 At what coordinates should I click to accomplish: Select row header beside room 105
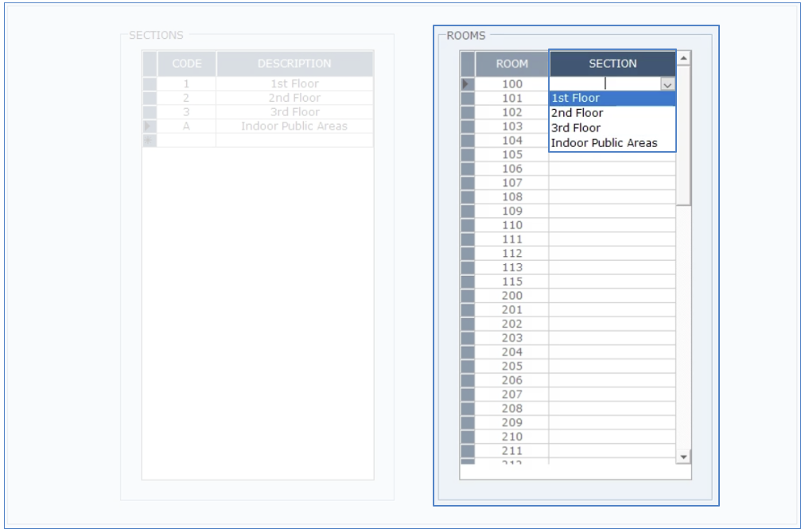467,154
